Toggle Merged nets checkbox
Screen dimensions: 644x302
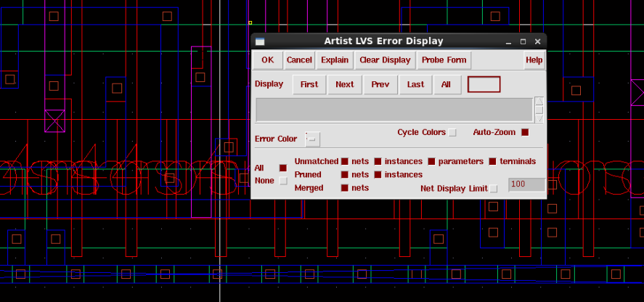(345, 188)
